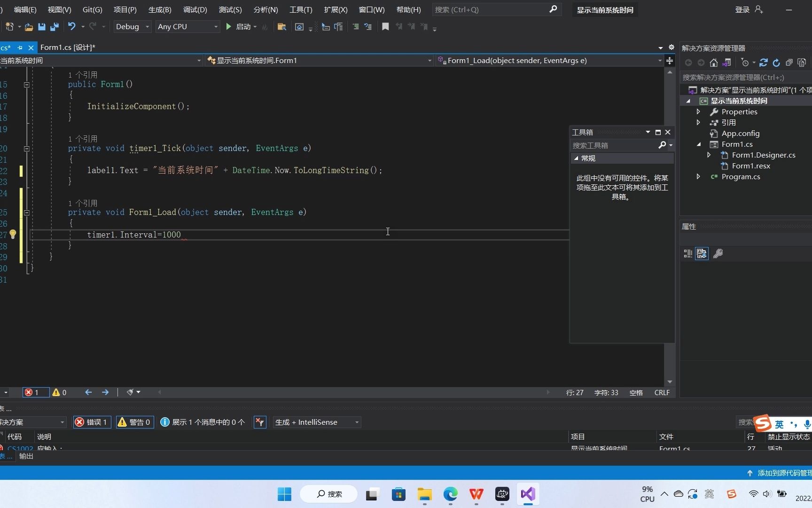Navigate to previous issue arrow
812x508 pixels.
click(88, 392)
